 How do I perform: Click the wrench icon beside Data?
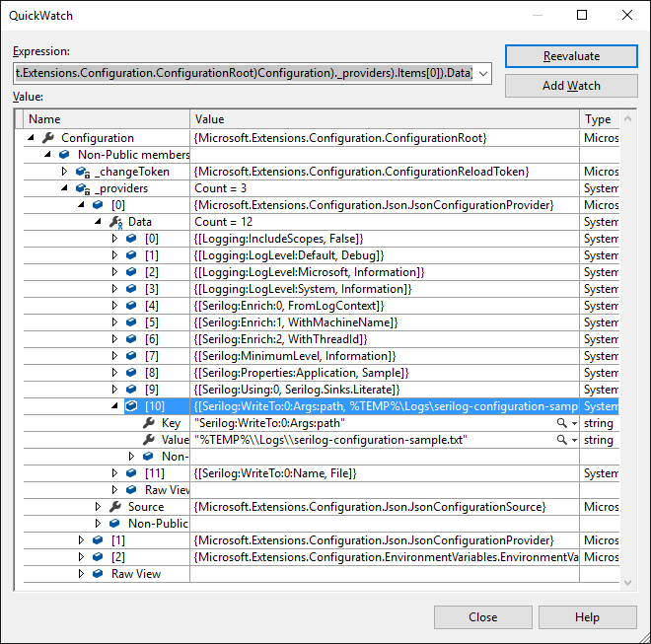[115, 222]
